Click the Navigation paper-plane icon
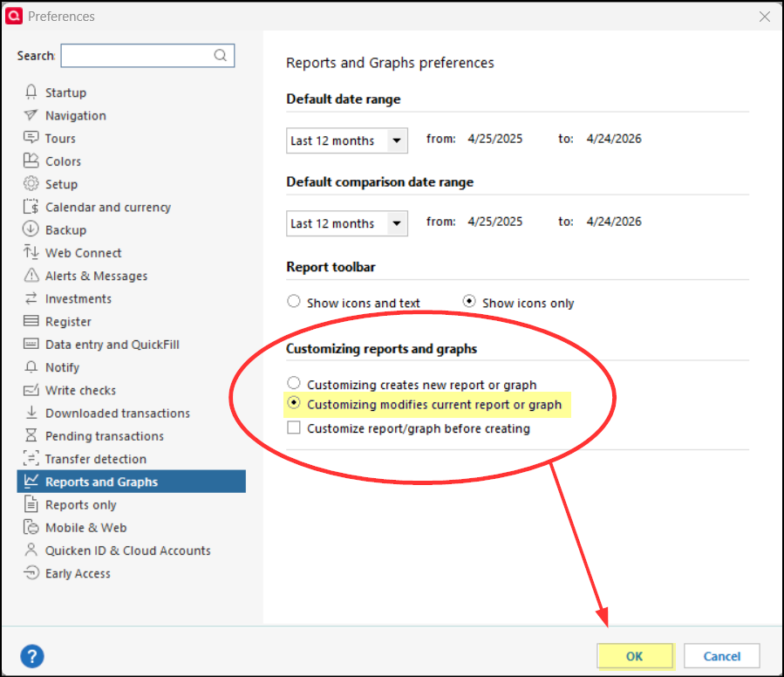784x677 pixels. 31,115
